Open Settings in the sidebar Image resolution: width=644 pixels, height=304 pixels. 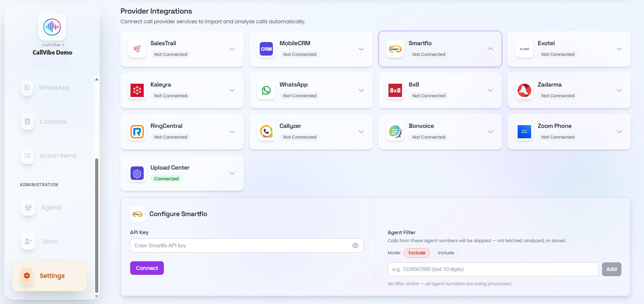click(50, 276)
